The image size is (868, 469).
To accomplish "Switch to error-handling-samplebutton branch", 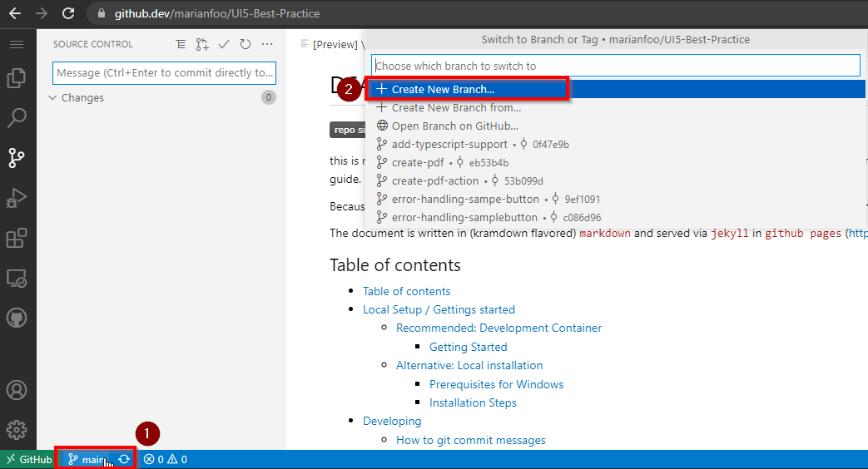I will point(616,217).
